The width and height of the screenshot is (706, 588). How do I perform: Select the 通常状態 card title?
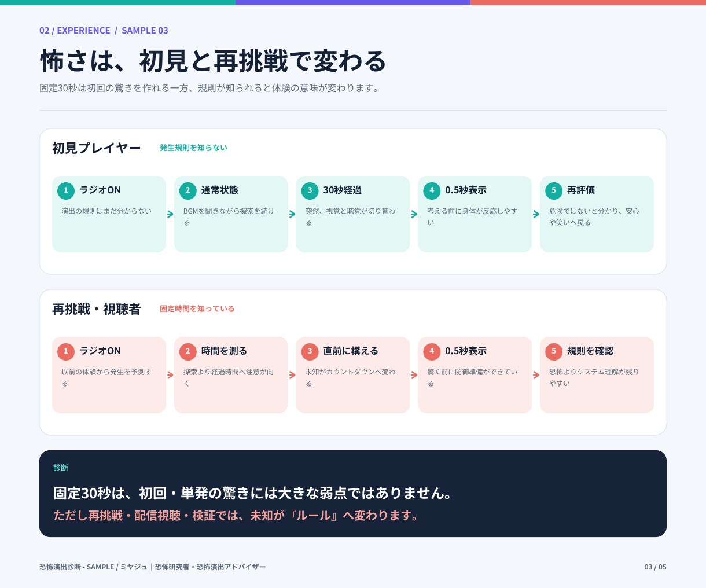pyautogui.click(x=220, y=190)
